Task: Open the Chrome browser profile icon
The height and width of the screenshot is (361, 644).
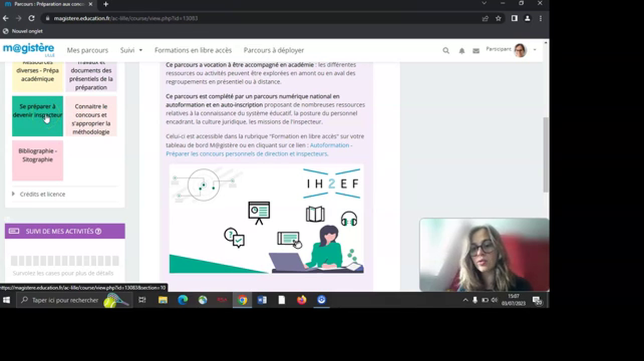Action: (527, 18)
